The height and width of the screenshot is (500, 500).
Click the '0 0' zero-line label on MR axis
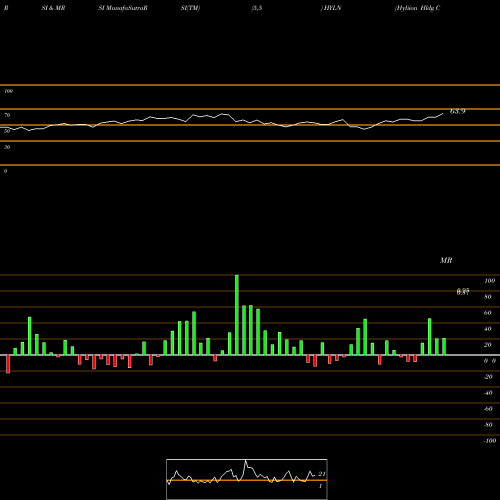pos(490,361)
